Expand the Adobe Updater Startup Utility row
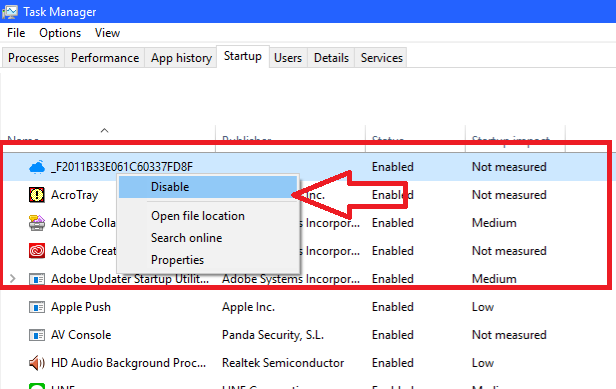 coord(13,279)
